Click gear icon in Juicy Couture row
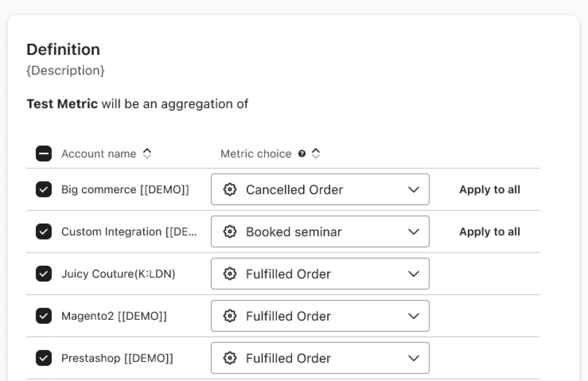The height and width of the screenshot is (381, 588). (230, 274)
